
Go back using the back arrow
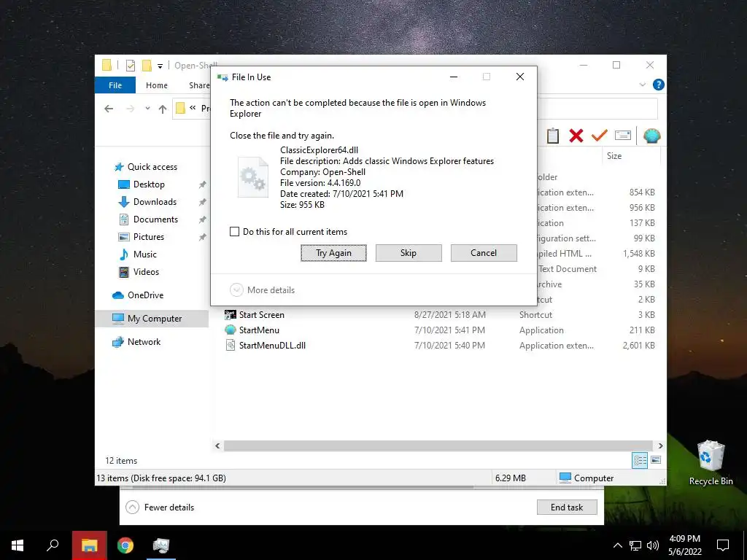pyautogui.click(x=109, y=109)
